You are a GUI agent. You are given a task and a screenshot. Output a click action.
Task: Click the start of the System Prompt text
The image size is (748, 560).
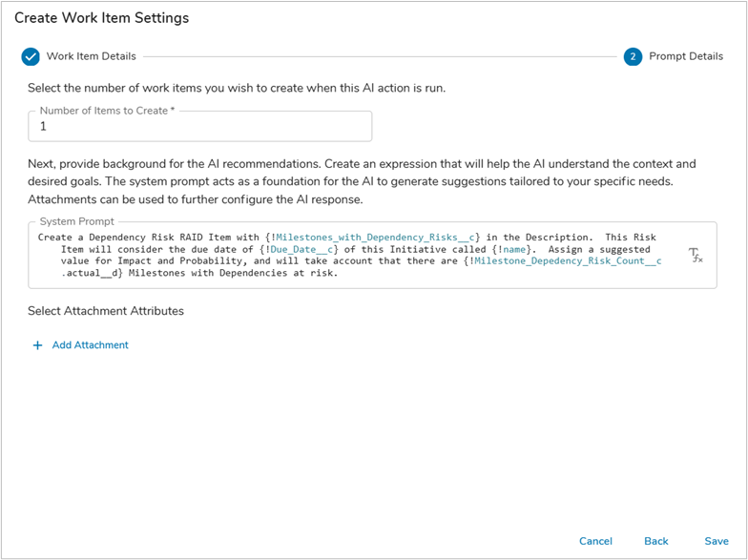point(40,238)
